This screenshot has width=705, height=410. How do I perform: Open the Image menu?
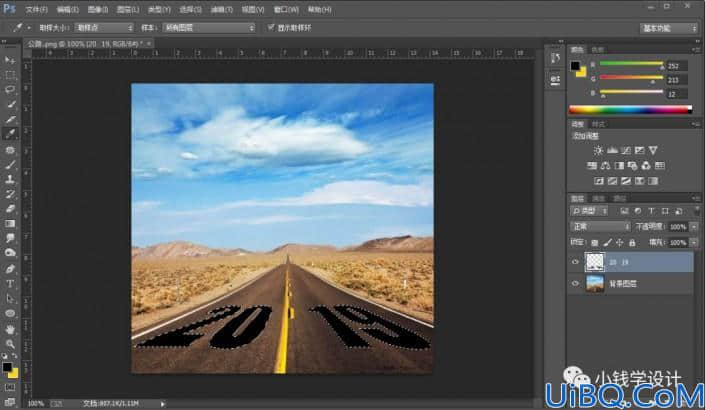coord(98,9)
